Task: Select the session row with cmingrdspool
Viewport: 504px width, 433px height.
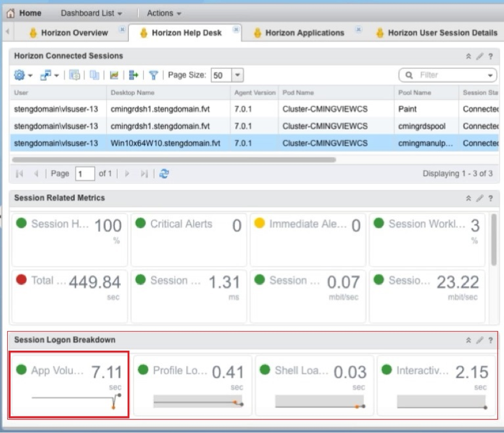Action: pyautogui.click(x=255, y=126)
